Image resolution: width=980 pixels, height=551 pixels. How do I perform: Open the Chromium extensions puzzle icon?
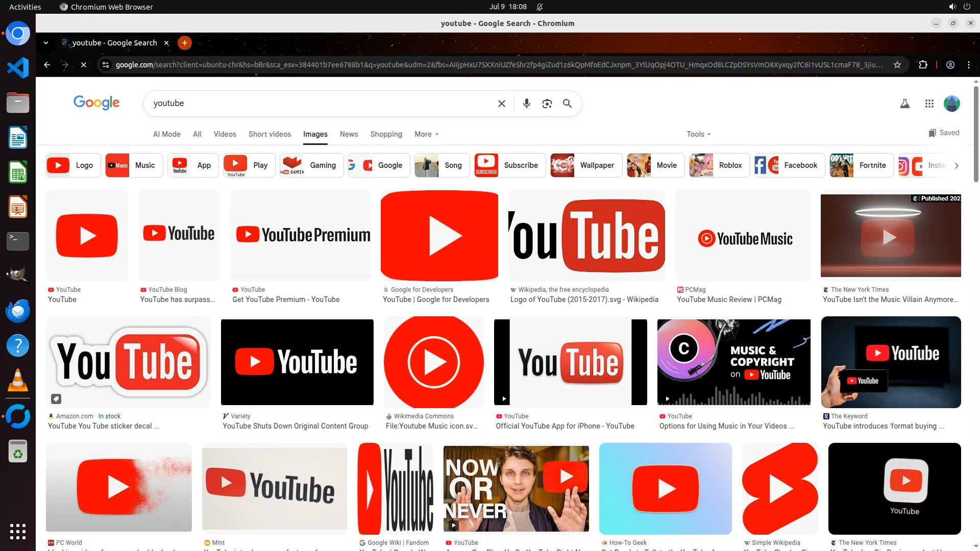click(x=923, y=65)
